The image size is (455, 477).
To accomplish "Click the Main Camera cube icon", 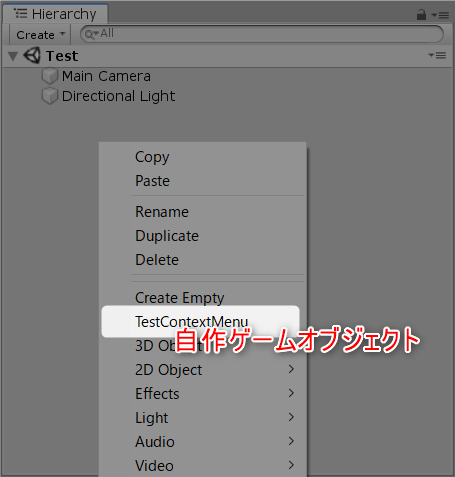I will click(50, 76).
